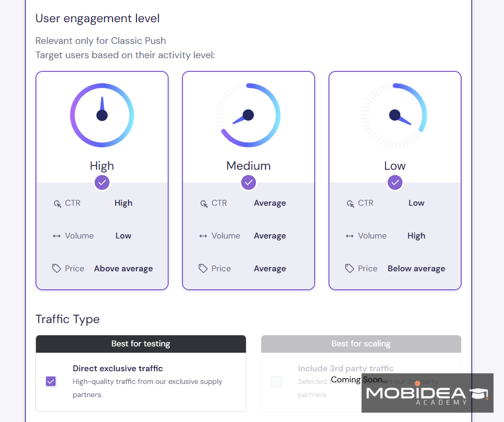
Task: Click the Direct exclusive traffic label
Action: pyautogui.click(x=117, y=369)
